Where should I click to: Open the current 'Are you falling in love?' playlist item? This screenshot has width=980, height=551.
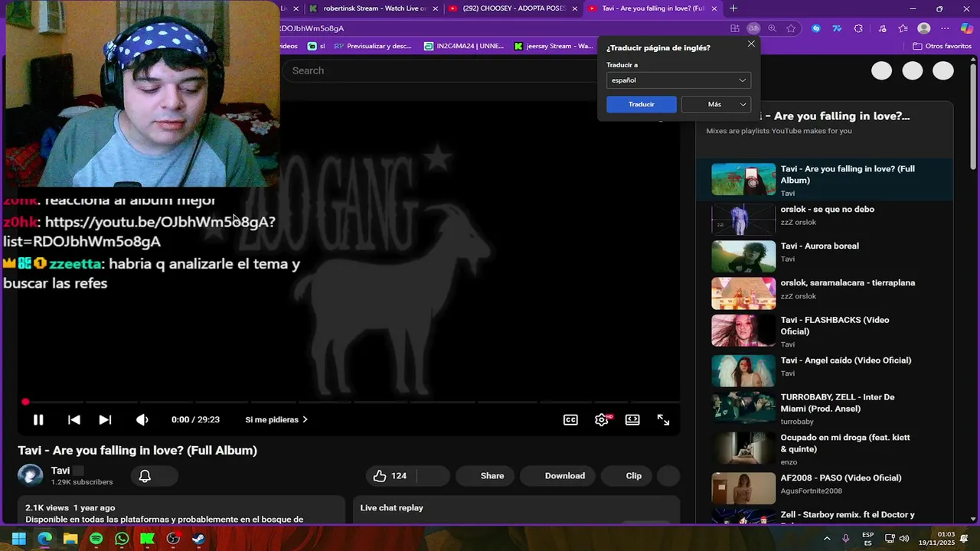coord(824,180)
